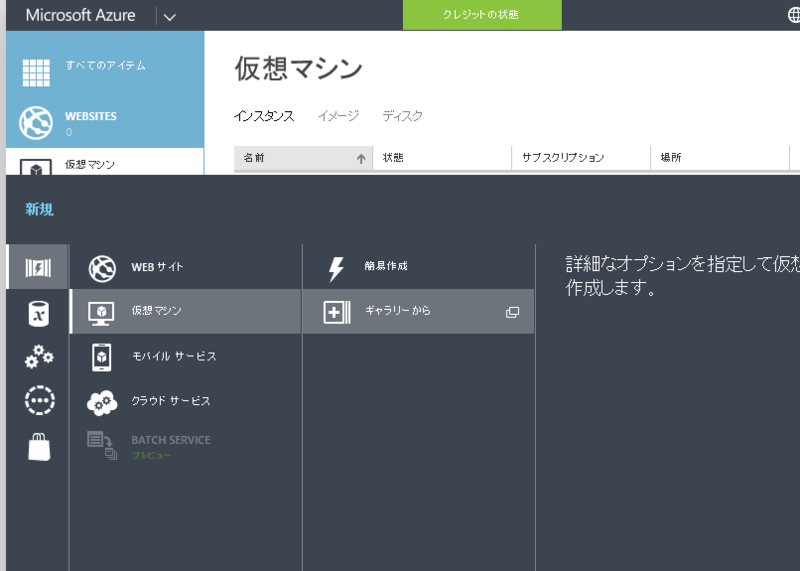Click the 簡易作成 lightning bolt icon
This screenshot has height=571, width=800.
tap(336, 269)
